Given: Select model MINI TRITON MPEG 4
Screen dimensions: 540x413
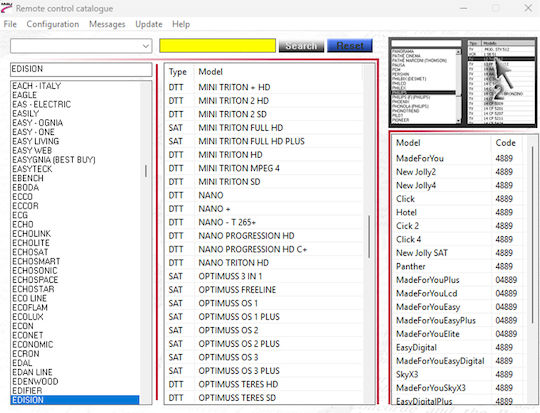Looking at the screenshot, I should click(x=264, y=168).
